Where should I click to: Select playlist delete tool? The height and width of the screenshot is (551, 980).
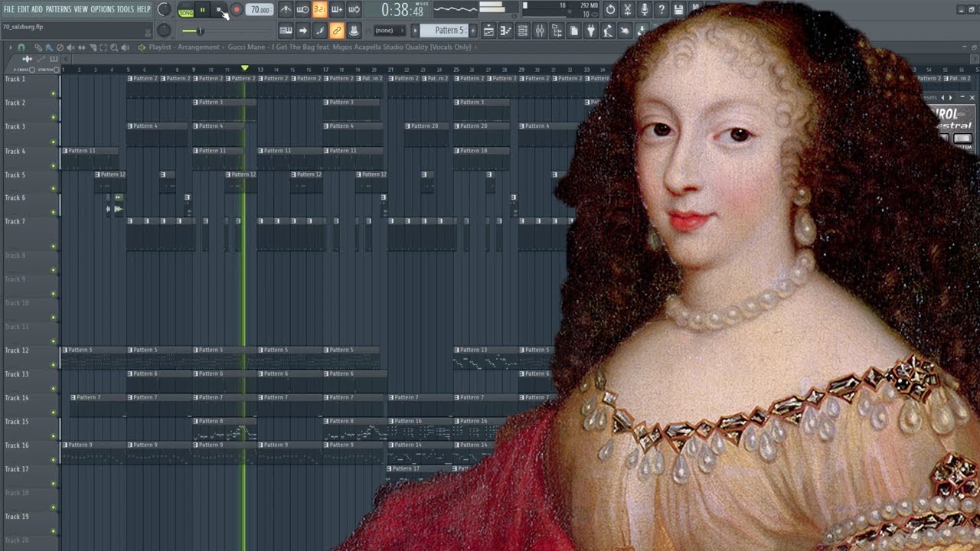tap(60, 47)
